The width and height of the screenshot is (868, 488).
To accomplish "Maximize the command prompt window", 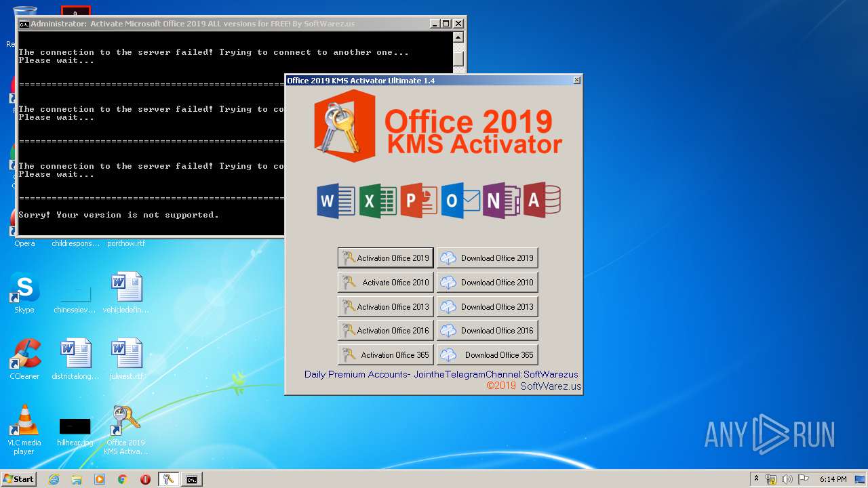I will coord(446,23).
